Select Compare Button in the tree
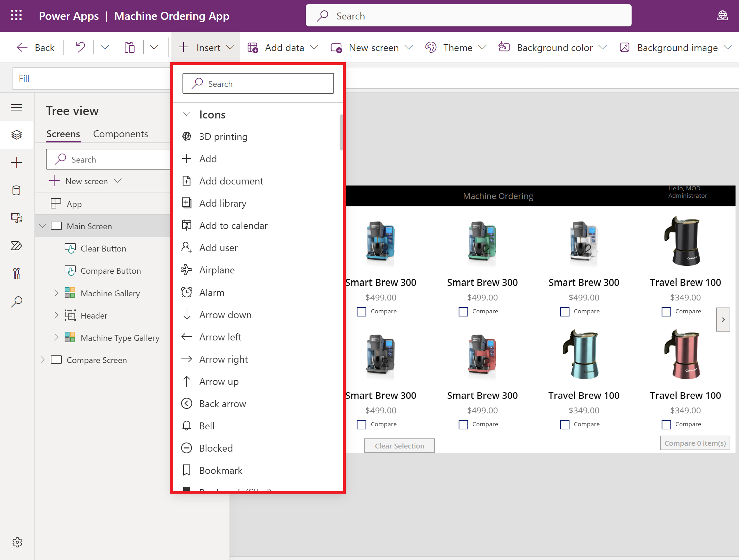This screenshot has width=739, height=560. click(x=111, y=271)
